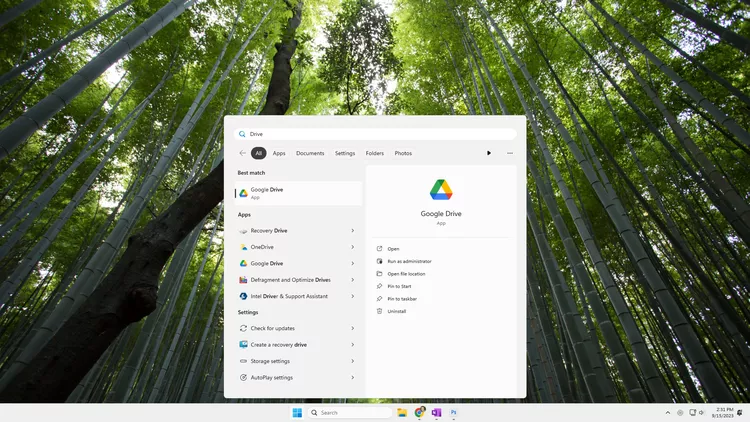Expand Google Drive app result chevron
Viewport: 750px width, 422px height.
353,263
